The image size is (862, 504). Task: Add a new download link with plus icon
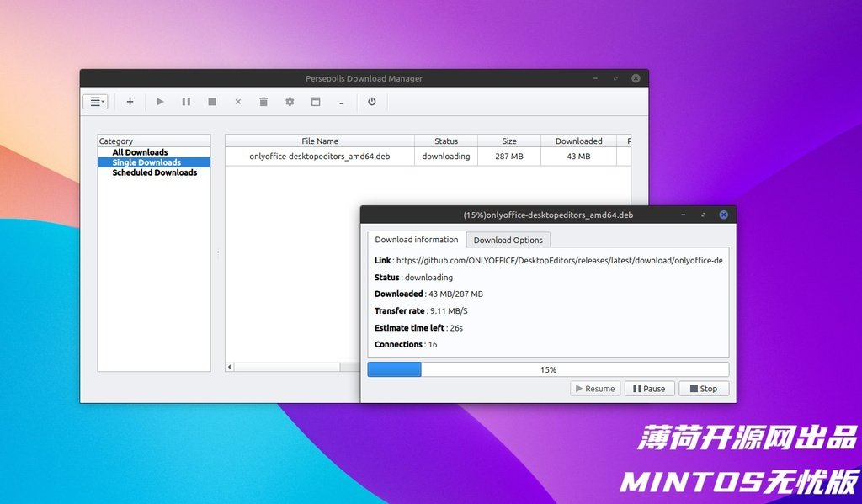tap(130, 102)
